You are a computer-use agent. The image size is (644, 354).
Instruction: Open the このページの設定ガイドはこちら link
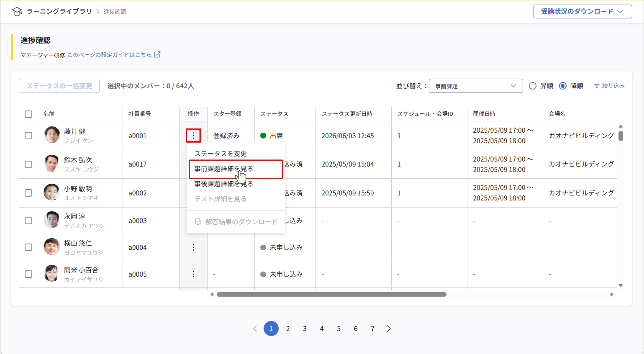point(109,55)
